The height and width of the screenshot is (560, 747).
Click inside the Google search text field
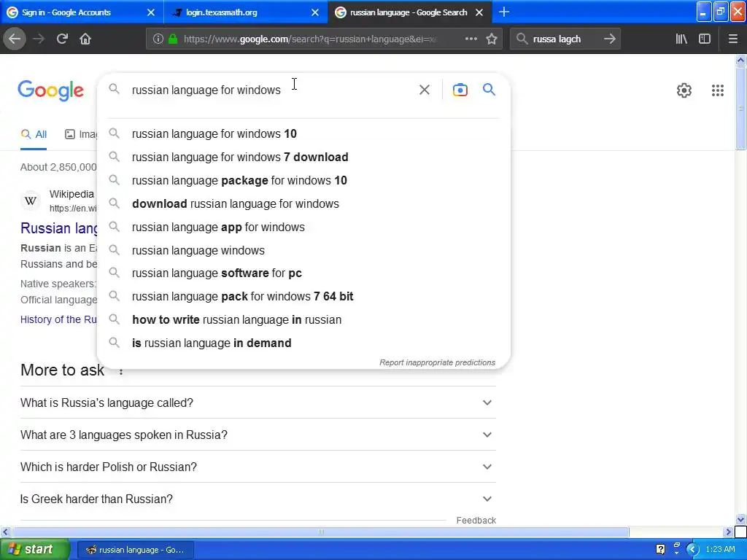click(271, 90)
